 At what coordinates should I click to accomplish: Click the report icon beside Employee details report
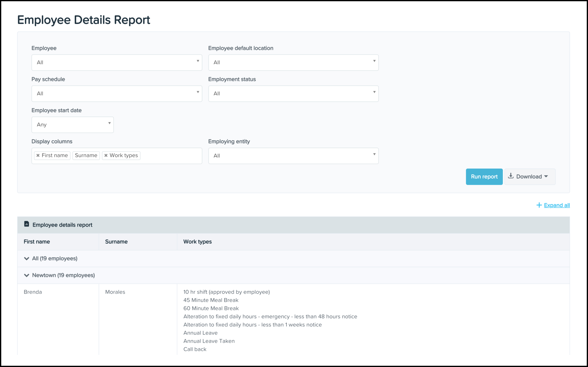(x=27, y=224)
